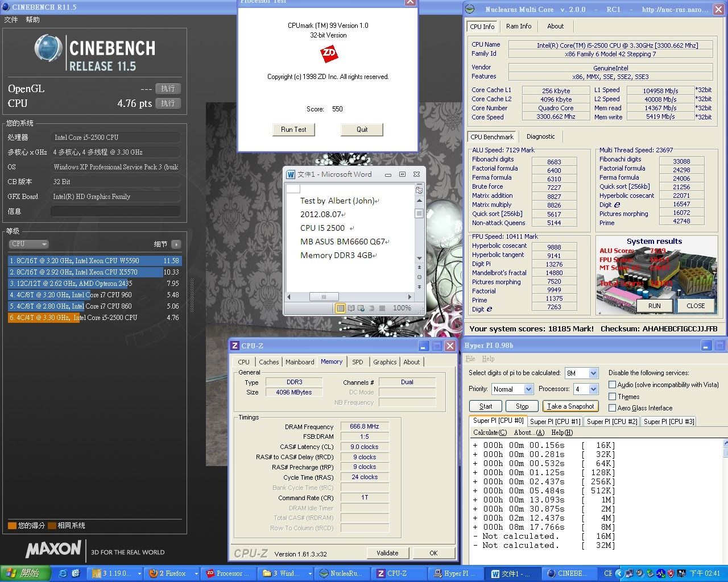The height and width of the screenshot is (582, 728).
Task: Open the Graphics tab in CPU-Z
Action: [x=384, y=362]
